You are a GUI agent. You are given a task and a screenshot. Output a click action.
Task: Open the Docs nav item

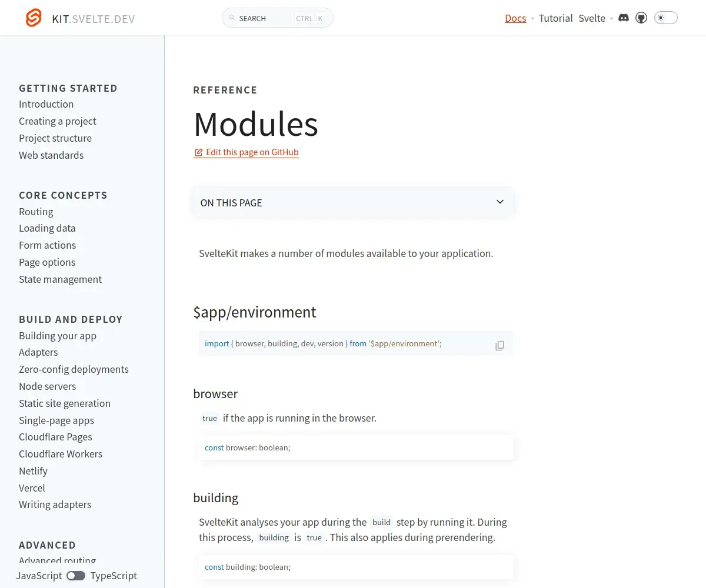[x=515, y=18]
